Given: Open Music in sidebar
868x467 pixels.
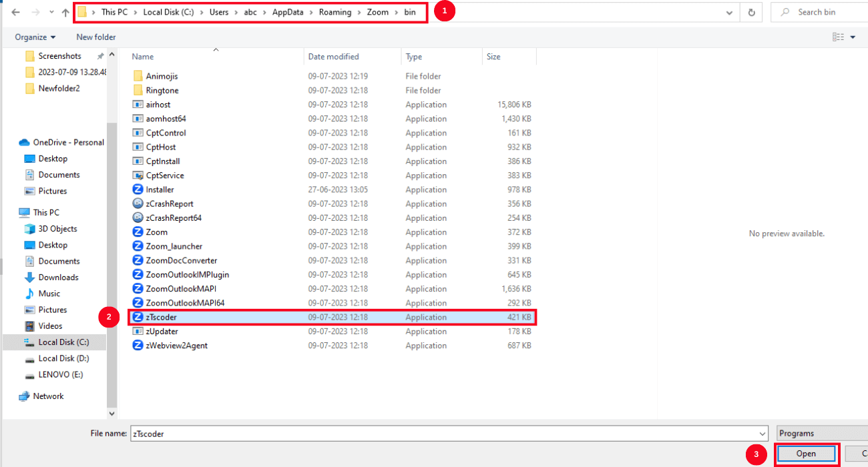Looking at the screenshot, I should [x=49, y=294].
